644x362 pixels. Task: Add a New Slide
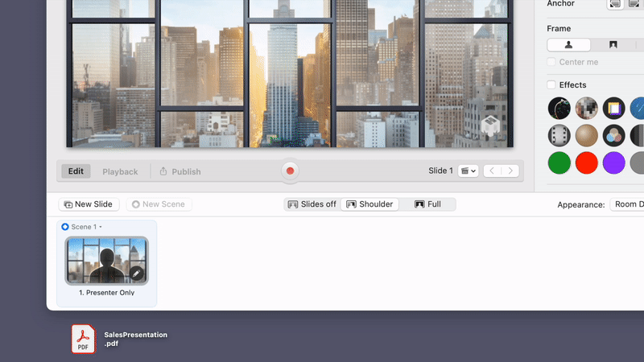(x=89, y=204)
